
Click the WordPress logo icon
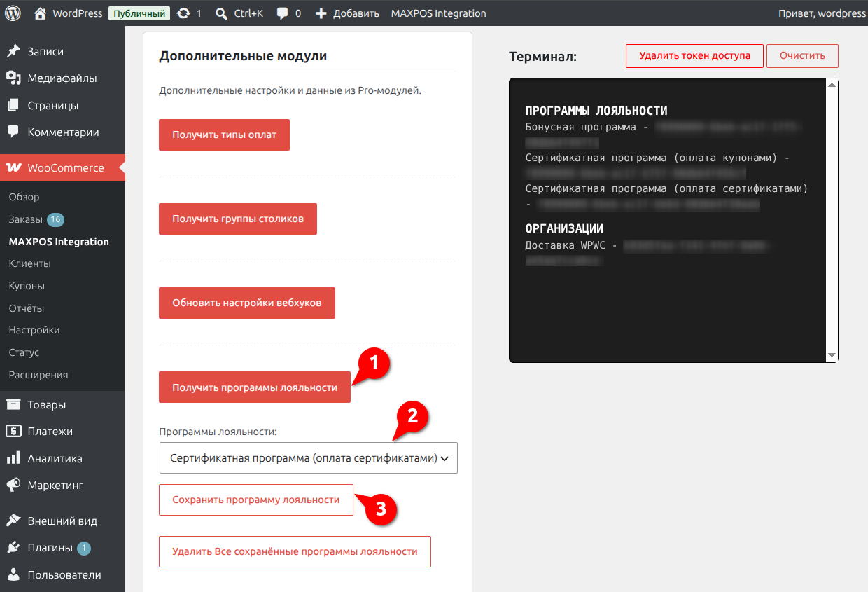point(14,13)
